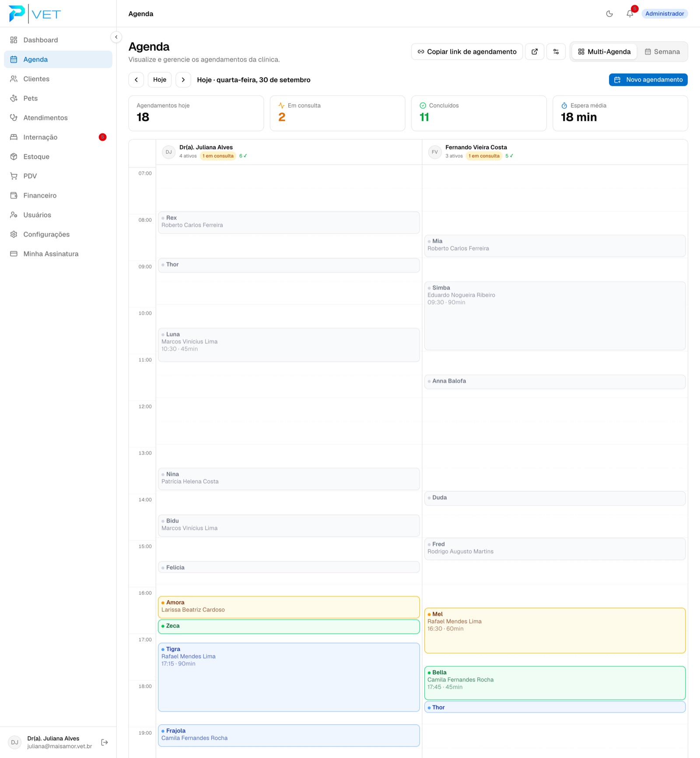Open the Frajola appointment card
Image resolution: width=700 pixels, height=758 pixels.
(289, 735)
